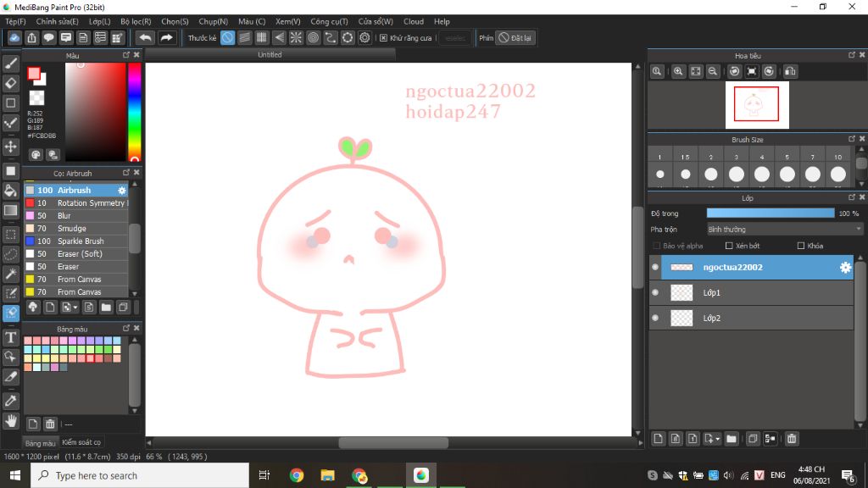Open Chrome from the taskbar
Image resolution: width=868 pixels, height=488 pixels.
point(297,475)
